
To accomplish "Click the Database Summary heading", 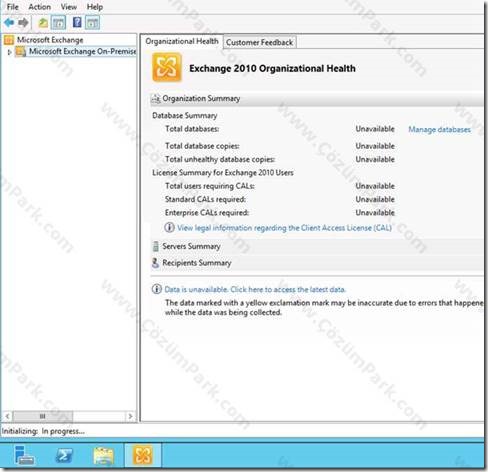I will tap(185, 116).
